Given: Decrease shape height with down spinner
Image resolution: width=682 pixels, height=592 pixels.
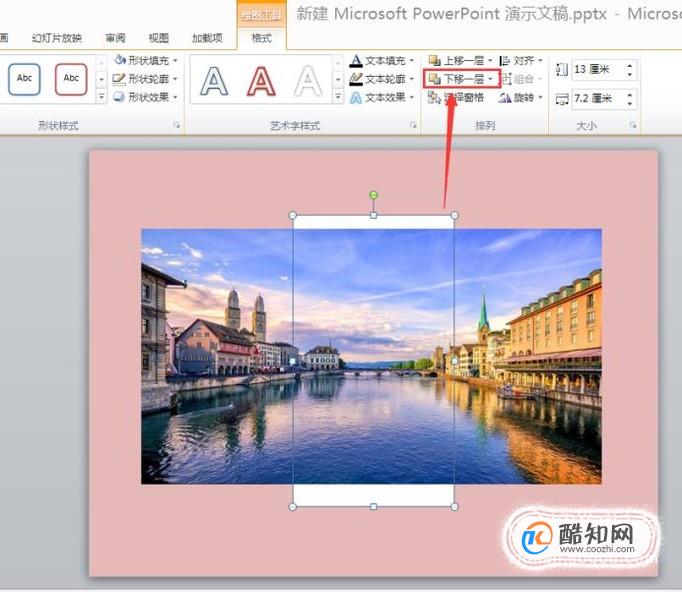Looking at the screenshot, I should (630, 74).
